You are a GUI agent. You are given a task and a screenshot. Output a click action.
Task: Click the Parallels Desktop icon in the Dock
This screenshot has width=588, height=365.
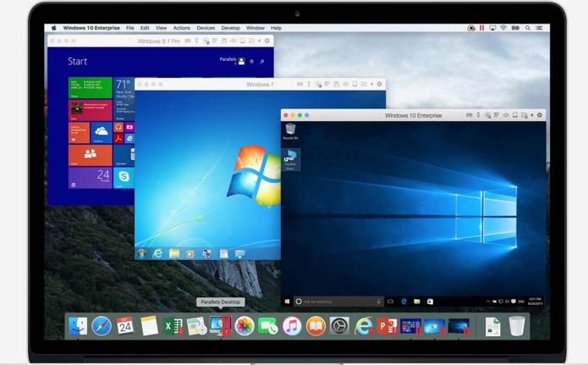pyautogui.click(x=220, y=325)
